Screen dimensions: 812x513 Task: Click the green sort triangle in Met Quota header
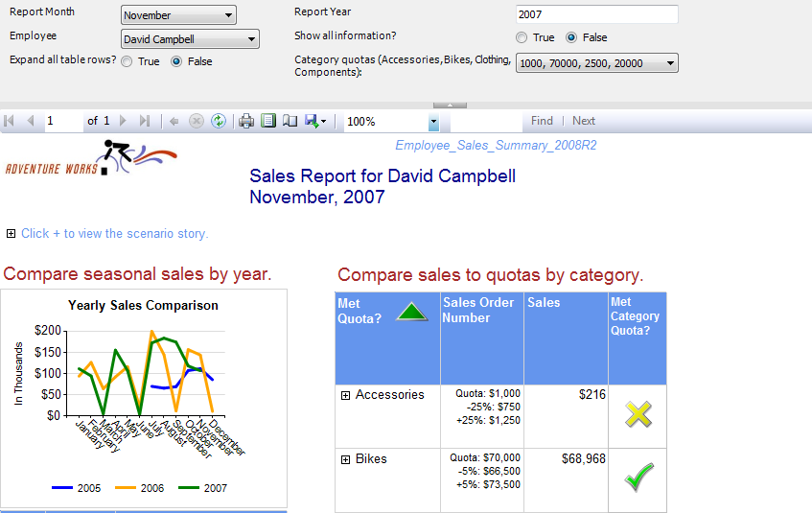410,312
